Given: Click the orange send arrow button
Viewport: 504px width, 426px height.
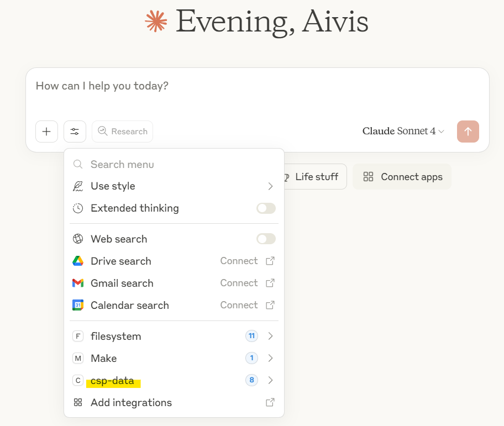Looking at the screenshot, I should 468,132.
